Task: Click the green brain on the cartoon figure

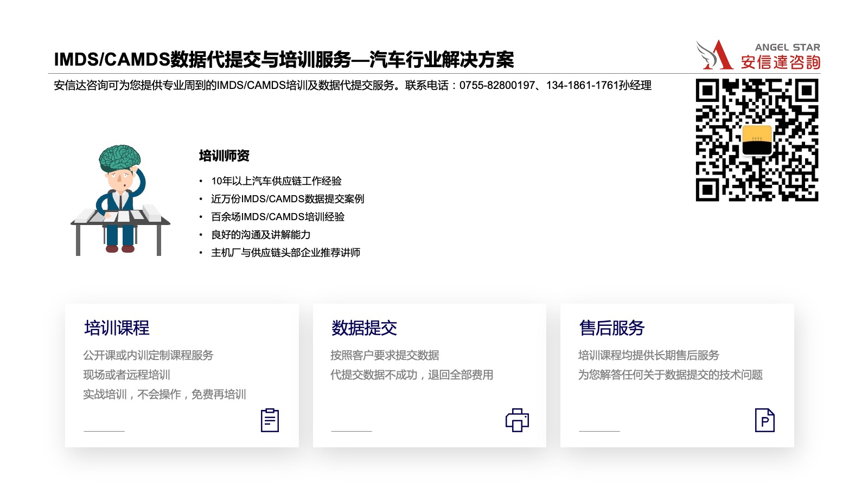Action: coord(119,157)
